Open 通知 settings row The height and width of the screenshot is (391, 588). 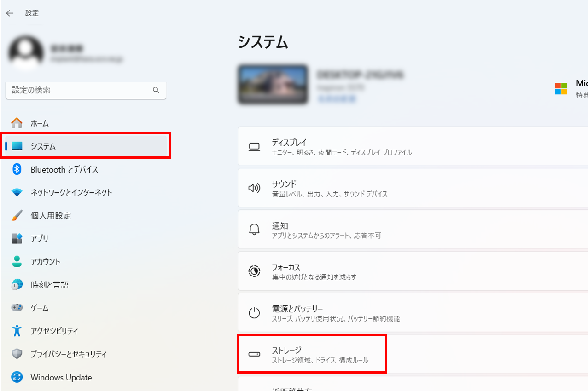click(413, 230)
